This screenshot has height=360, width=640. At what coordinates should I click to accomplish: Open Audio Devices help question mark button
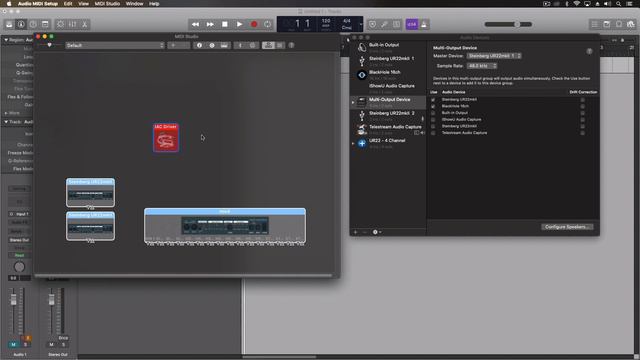589,51
